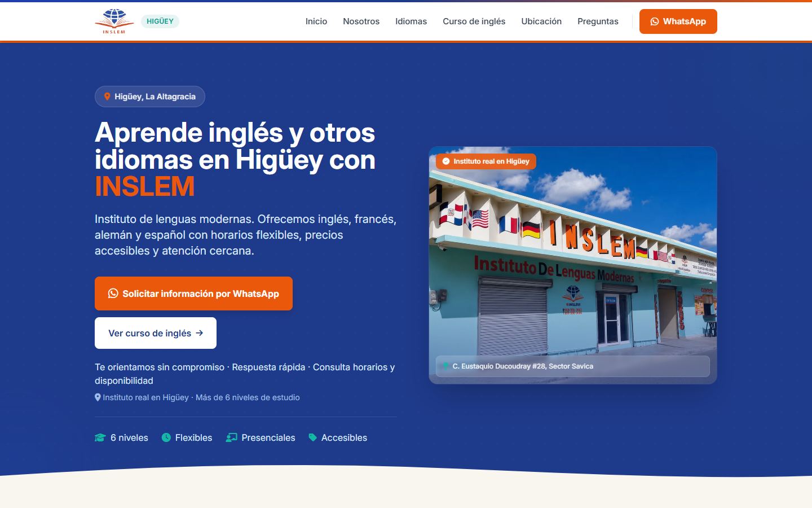Image resolution: width=812 pixels, height=508 pixels.
Task: Click the 6 niveles text
Action: pos(129,437)
